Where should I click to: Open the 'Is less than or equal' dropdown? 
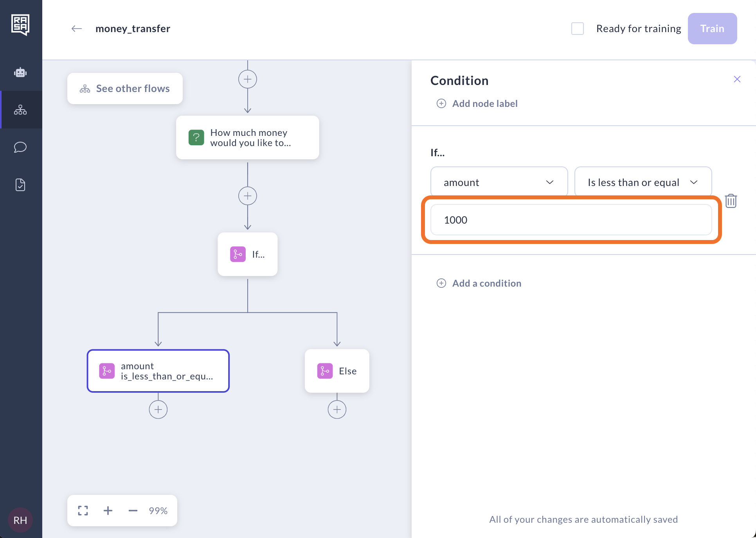point(643,182)
